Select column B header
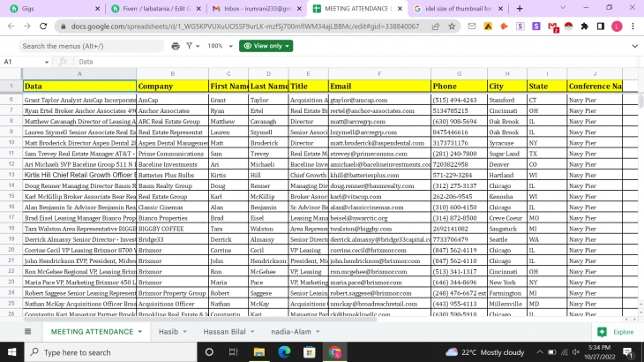644x362 pixels. pyautogui.click(x=173, y=73)
